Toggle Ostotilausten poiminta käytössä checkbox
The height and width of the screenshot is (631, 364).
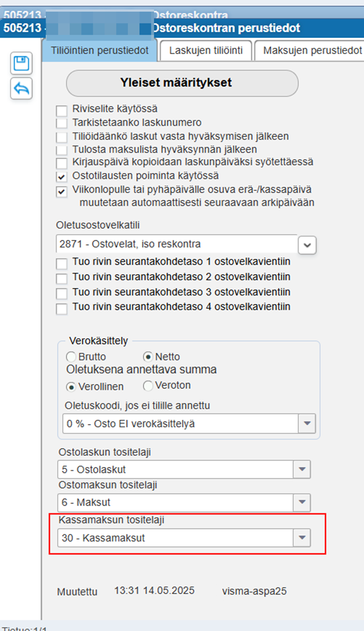(62, 176)
